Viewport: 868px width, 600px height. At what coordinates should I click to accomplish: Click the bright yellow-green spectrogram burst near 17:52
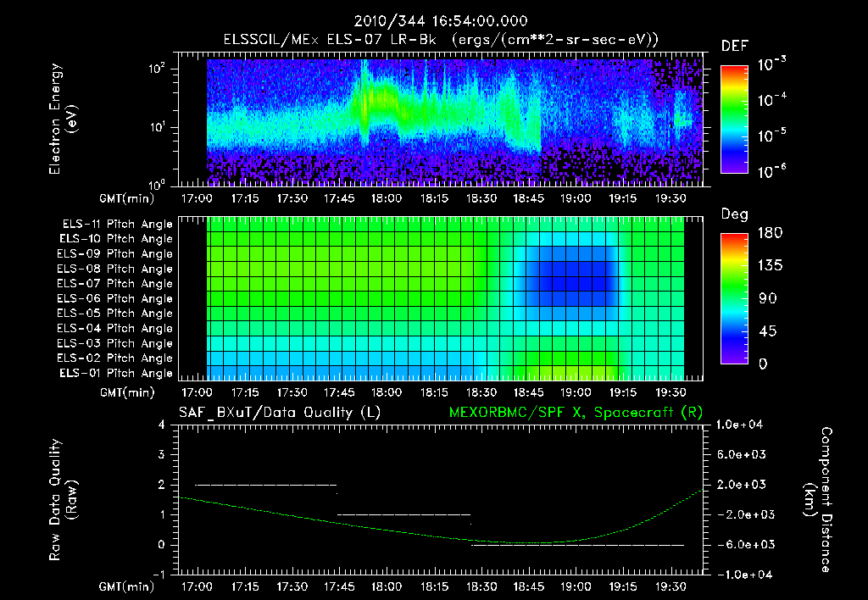[x=364, y=103]
